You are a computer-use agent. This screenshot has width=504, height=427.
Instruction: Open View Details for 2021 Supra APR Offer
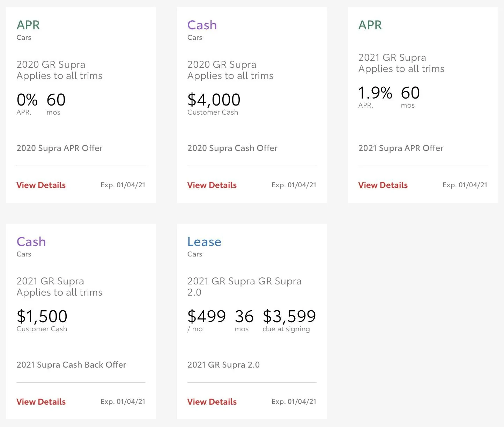tap(383, 185)
